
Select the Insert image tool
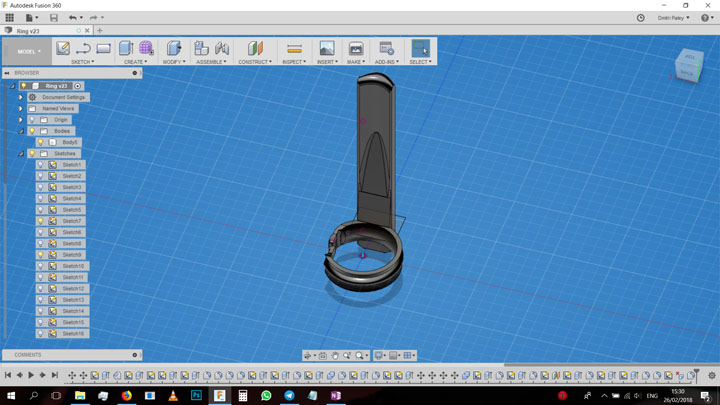(x=327, y=48)
